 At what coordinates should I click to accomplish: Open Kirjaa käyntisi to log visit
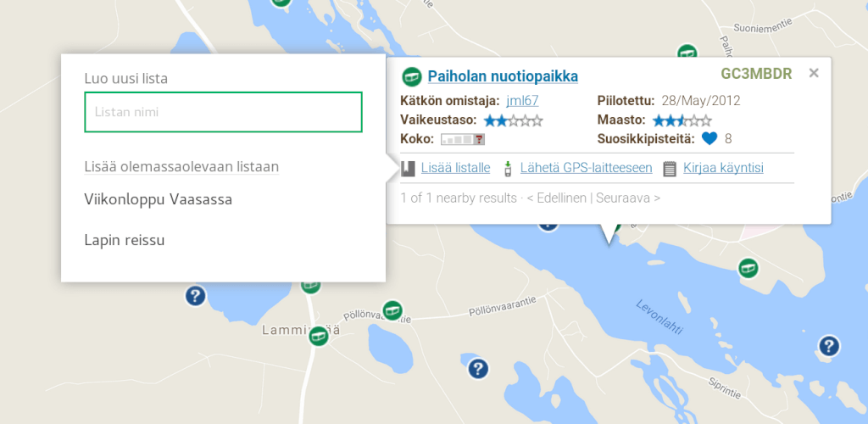(x=723, y=168)
